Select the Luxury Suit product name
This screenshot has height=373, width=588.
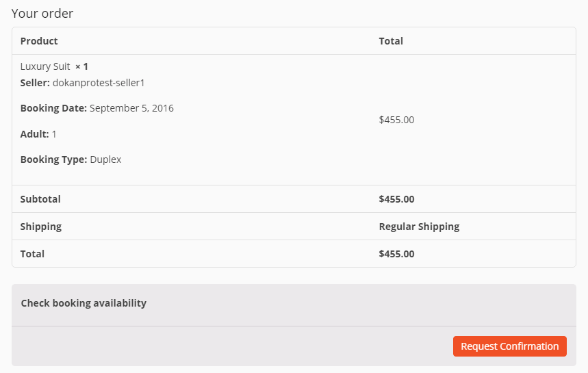[x=45, y=66]
